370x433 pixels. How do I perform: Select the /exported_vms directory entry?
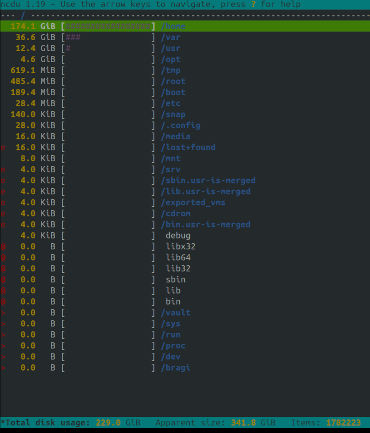point(193,202)
